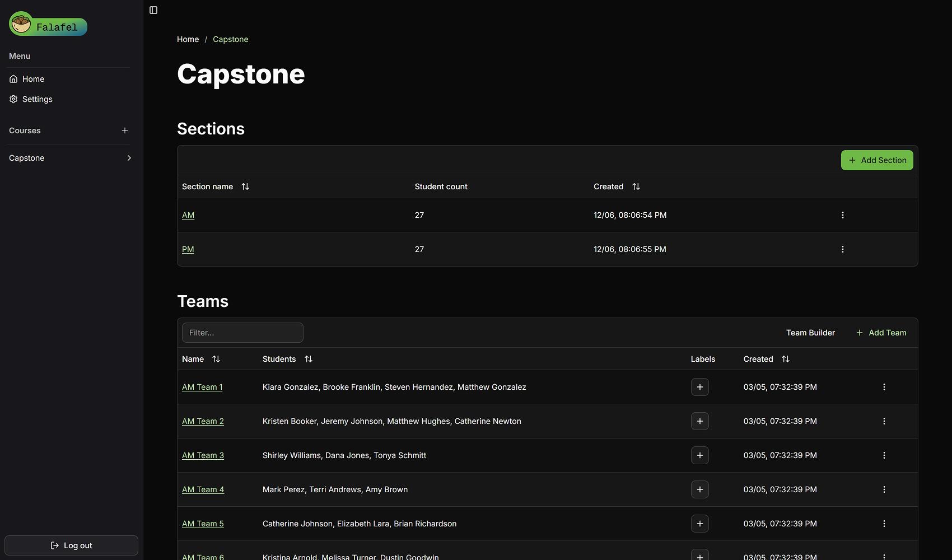The image size is (952, 560).
Task: Open the kebab dropdown for AM Team 4
Action: point(884,489)
